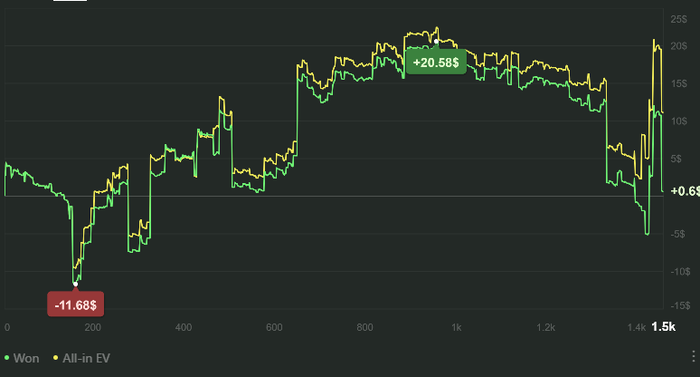The height and width of the screenshot is (377, 700).
Task: Click the 800 x-axis label
Action: coord(365,327)
